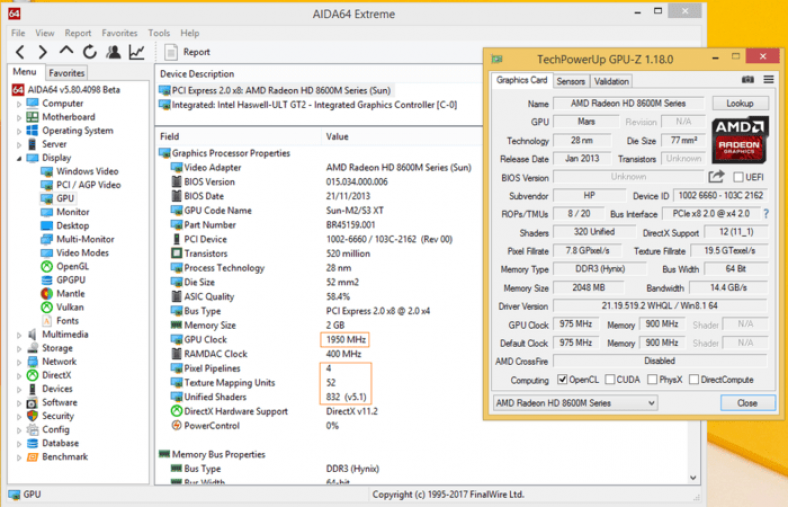Go up one level with the Up arrow
Image resolution: width=788 pixels, height=507 pixels.
pyautogui.click(x=66, y=51)
